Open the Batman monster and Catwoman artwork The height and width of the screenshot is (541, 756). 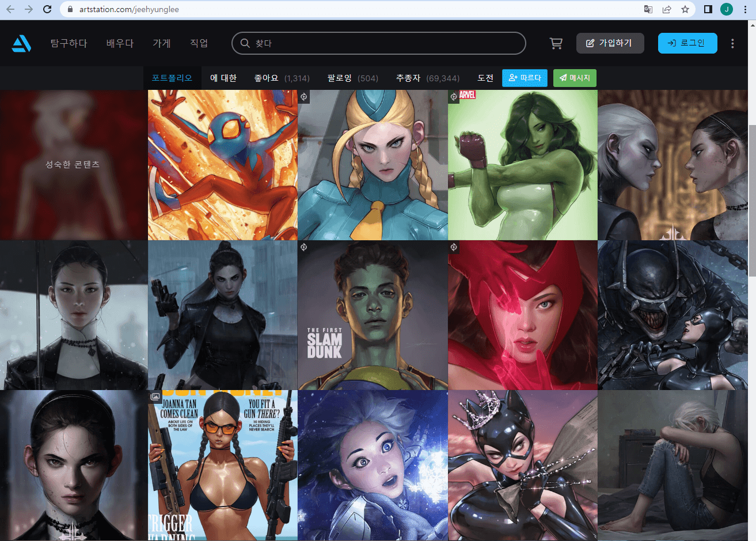click(673, 315)
